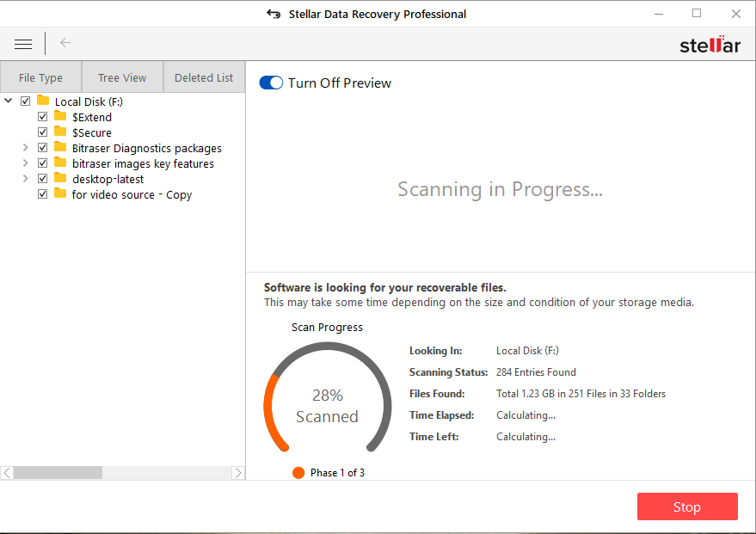Click the $Extend folder icon
The height and width of the screenshot is (534, 756).
pyautogui.click(x=59, y=116)
